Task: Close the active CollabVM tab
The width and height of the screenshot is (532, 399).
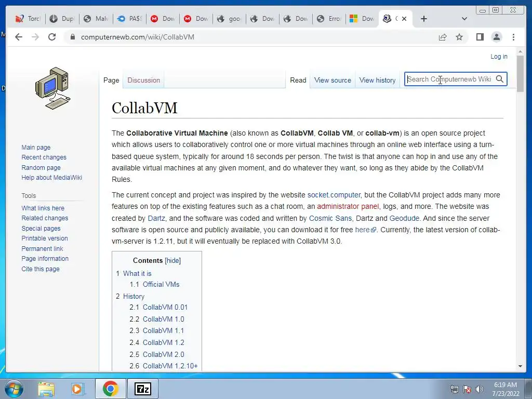Action: pos(404,19)
